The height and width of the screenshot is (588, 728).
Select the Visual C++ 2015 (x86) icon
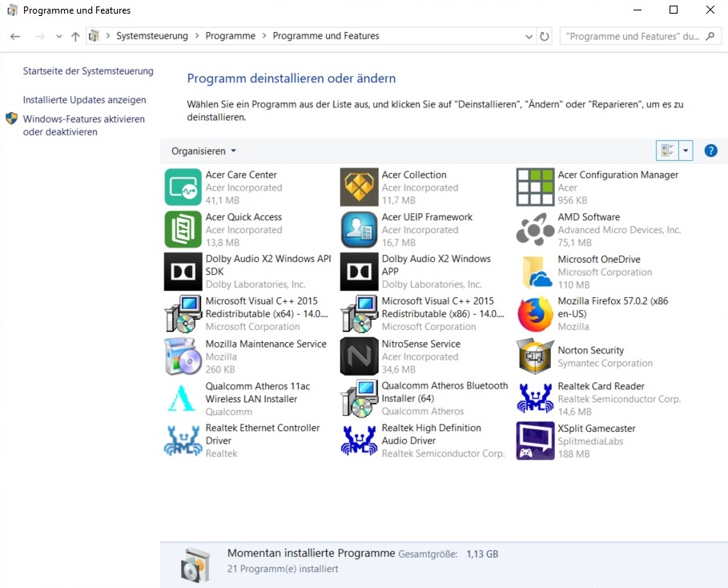[x=359, y=314]
